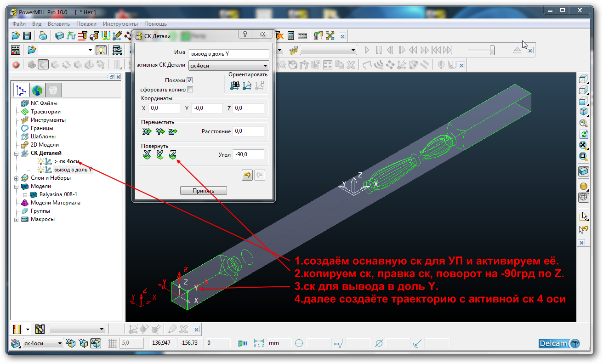Image resolution: width=603 pixels, height=364 pixels.
Task: Open the dialog help question-mark button
Action: (245, 34)
